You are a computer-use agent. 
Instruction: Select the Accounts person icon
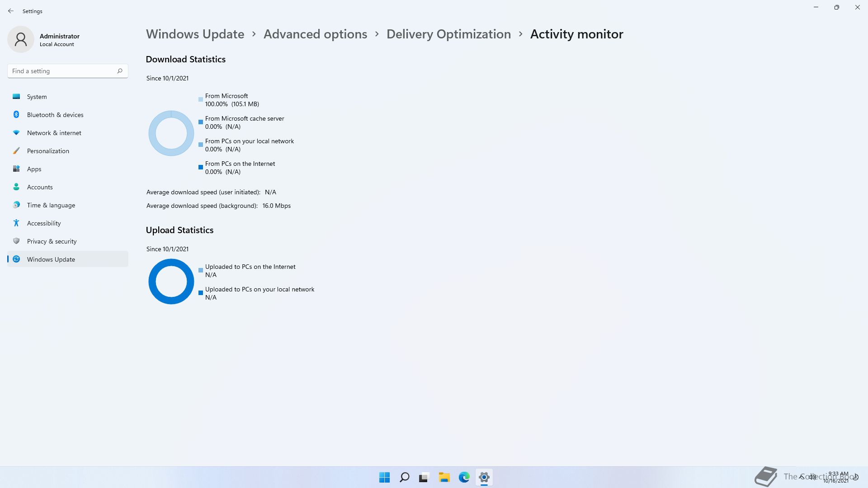click(16, 187)
